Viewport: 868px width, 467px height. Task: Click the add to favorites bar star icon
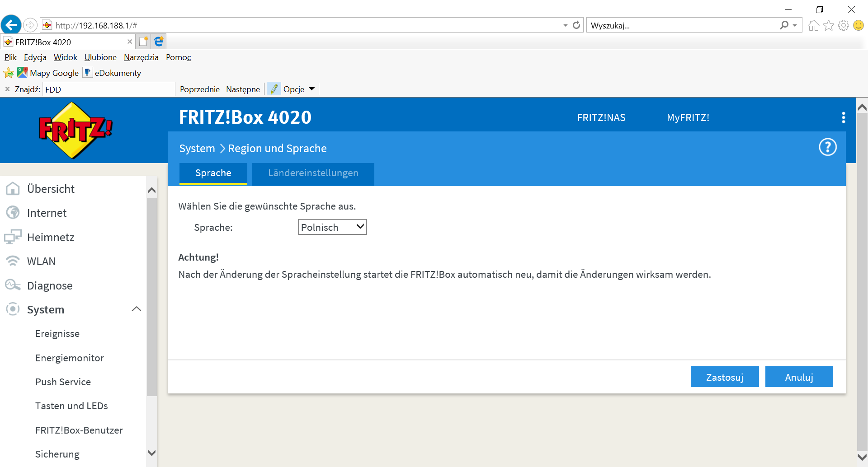coord(9,73)
